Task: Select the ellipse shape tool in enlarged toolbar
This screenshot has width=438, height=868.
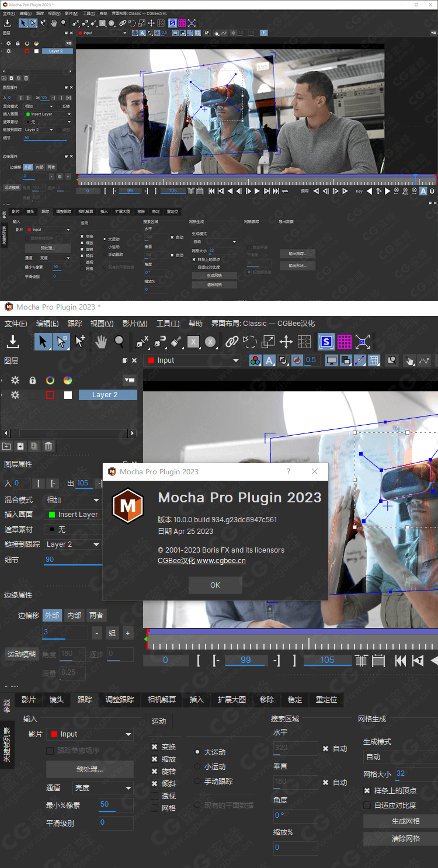Action: click(x=210, y=342)
